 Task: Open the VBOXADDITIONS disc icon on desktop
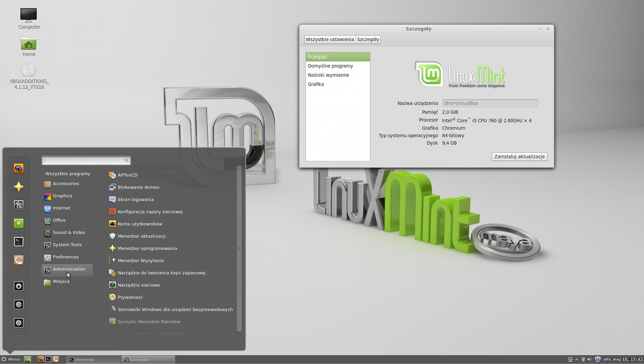point(29,76)
